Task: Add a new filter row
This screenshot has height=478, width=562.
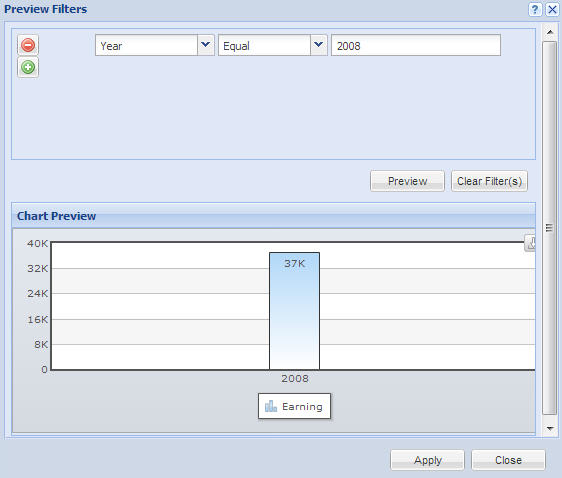Action: 28,67
